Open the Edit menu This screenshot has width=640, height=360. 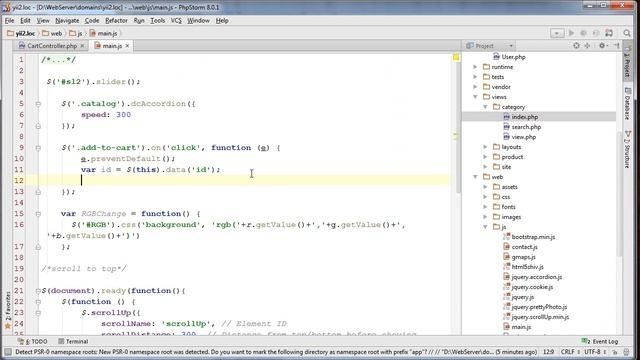(x=25, y=20)
